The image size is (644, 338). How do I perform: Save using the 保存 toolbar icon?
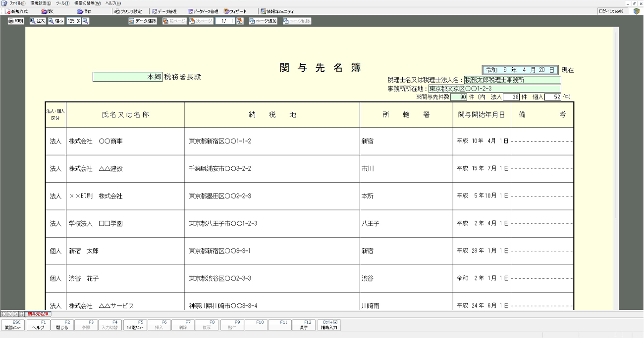(84, 11)
